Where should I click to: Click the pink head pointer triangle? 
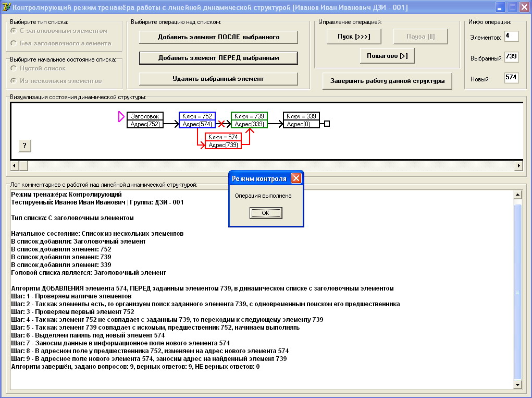pos(121,116)
